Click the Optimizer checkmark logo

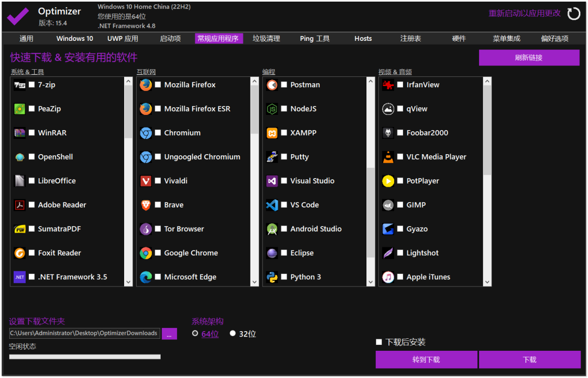pyautogui.click(x=17, y=16)
